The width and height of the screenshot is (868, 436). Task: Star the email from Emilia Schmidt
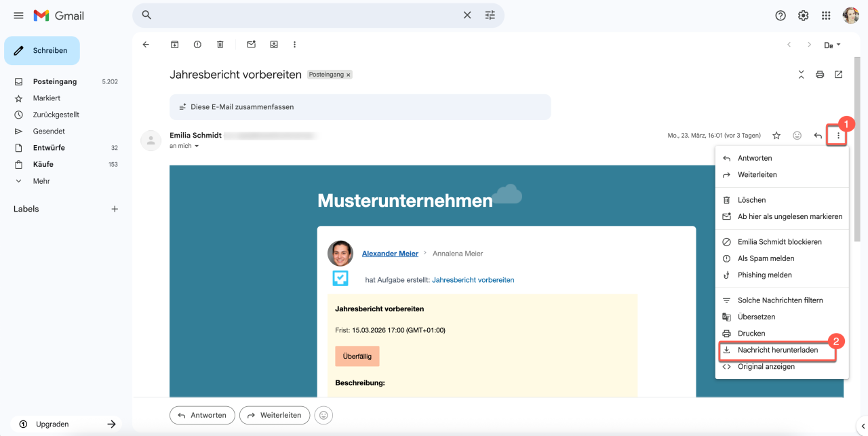(776, 136)
